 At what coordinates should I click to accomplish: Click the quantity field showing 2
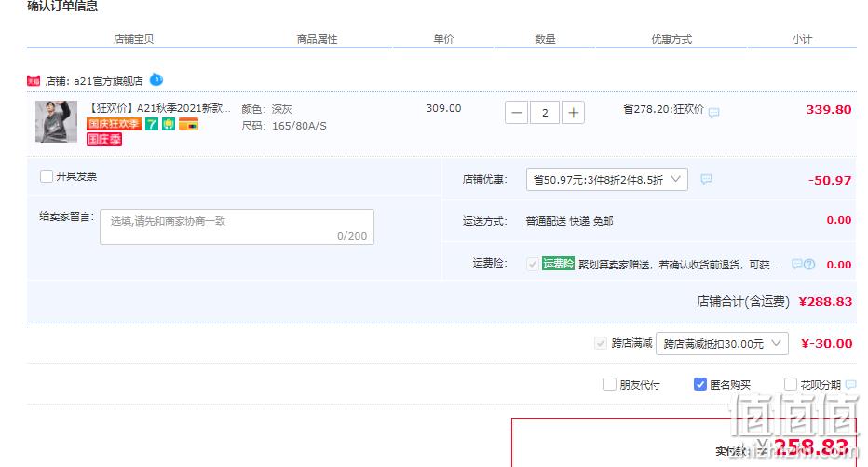(545, 113)
